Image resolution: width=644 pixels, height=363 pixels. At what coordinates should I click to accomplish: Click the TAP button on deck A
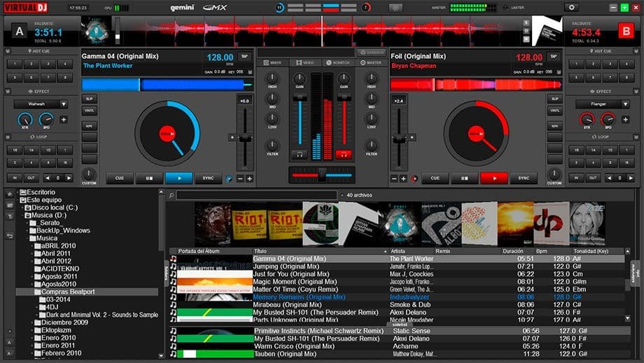coord(245,56)
